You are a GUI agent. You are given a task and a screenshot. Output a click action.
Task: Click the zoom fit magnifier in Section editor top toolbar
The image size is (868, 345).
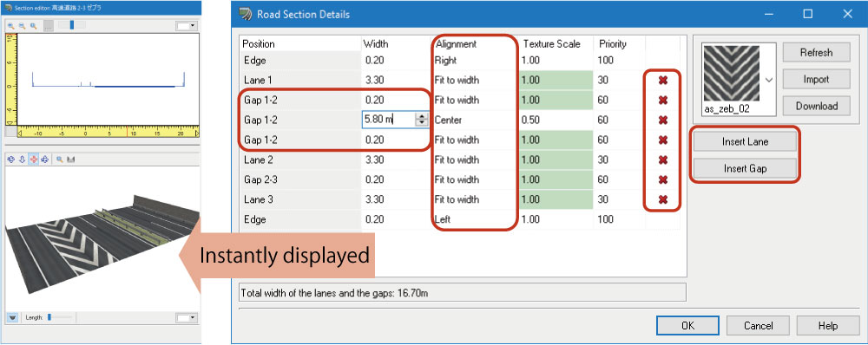33,26
